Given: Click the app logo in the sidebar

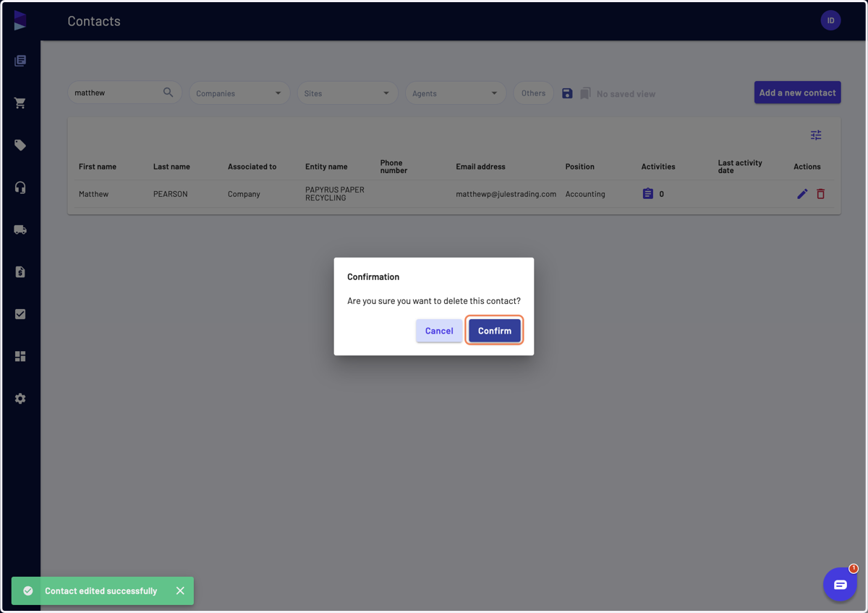Looking at the screenshot, I should tap(20, 20).
